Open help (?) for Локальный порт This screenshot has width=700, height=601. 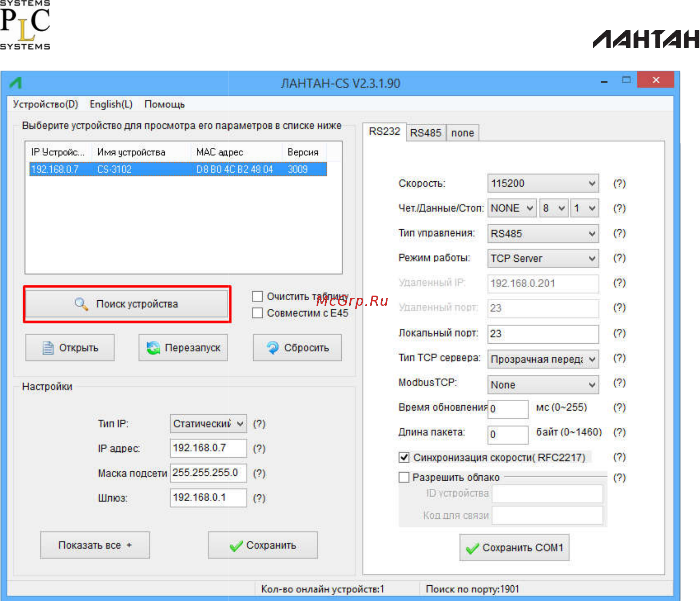(x=619, y=333)
